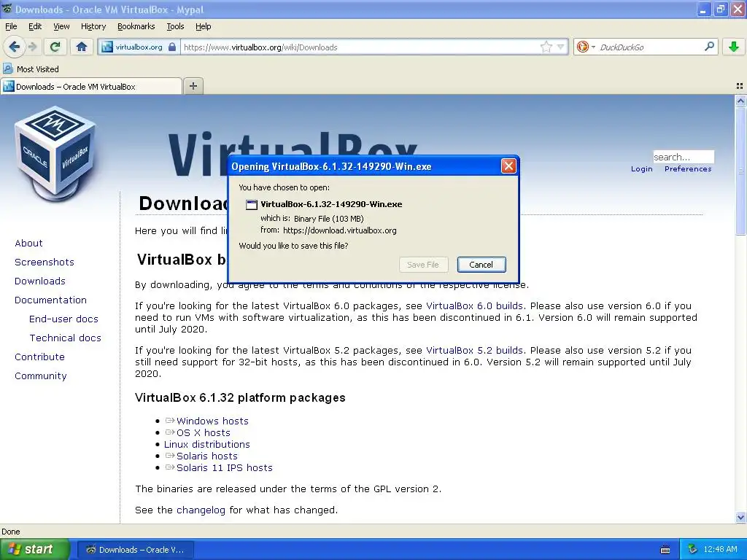Click the DuckDuckGo search input box
Screen dimensions: 747x560
point(650,47)
